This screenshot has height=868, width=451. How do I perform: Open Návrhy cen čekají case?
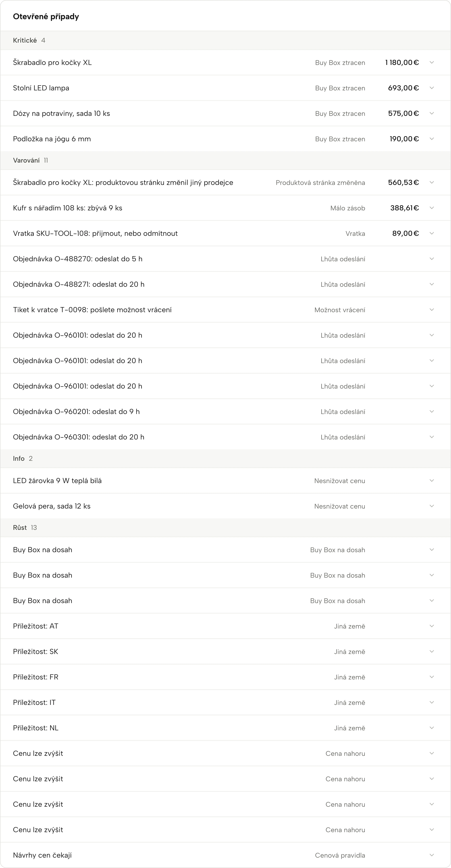coord(225,855)
